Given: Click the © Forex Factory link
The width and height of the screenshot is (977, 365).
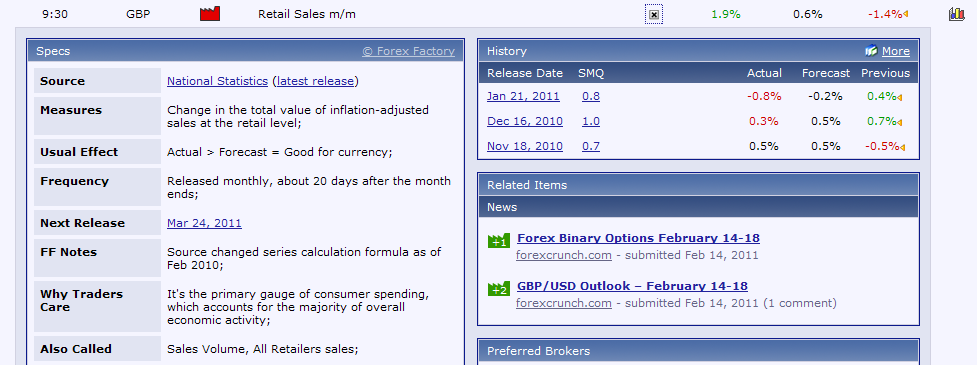Looking at the screenshot, I should [x=409, y=51].
